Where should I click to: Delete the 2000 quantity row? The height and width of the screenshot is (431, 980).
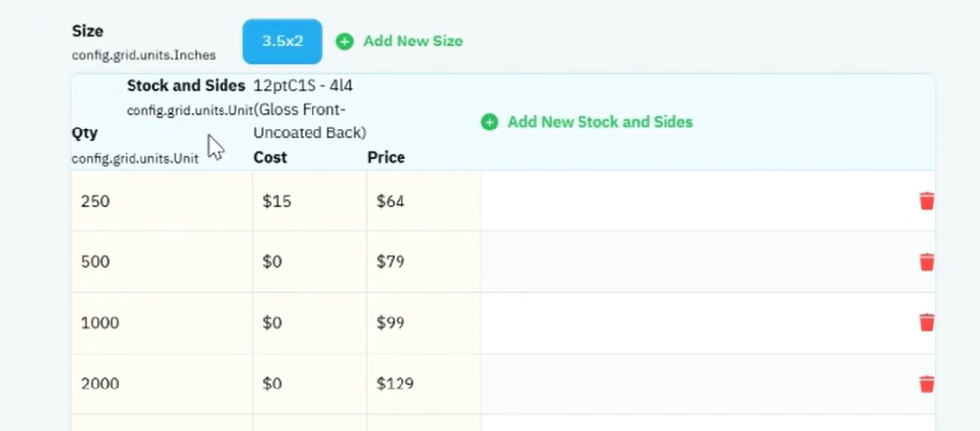927,384
